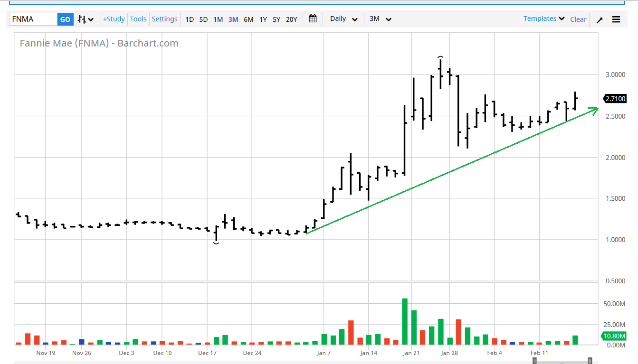Click the 3.0000 price axis label
This screenshot has height=364, width=638.
point(615,75)
